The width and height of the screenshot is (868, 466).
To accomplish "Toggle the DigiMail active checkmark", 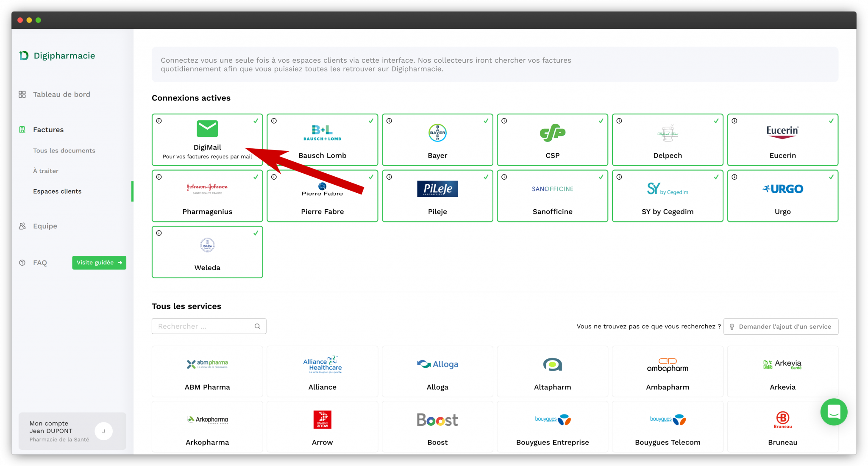I will click(x=256, y=121).
